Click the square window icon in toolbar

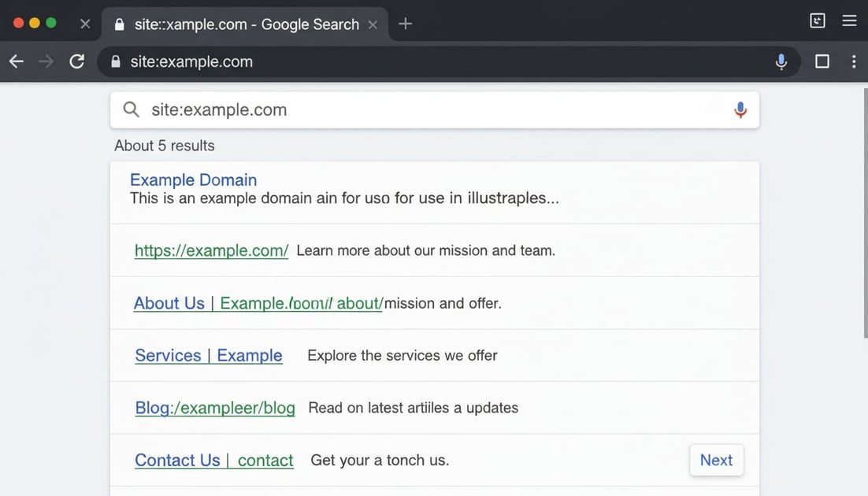pyautogui.click(x=822, y=61)
